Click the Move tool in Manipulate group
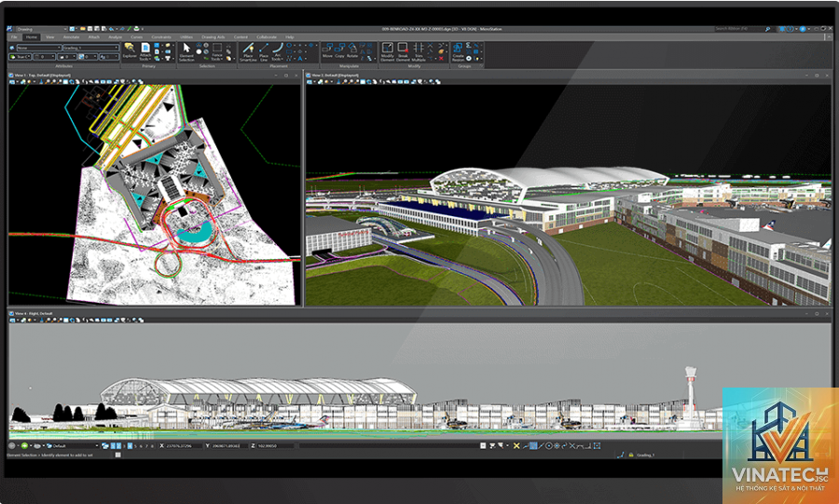 tap(327, 51)
